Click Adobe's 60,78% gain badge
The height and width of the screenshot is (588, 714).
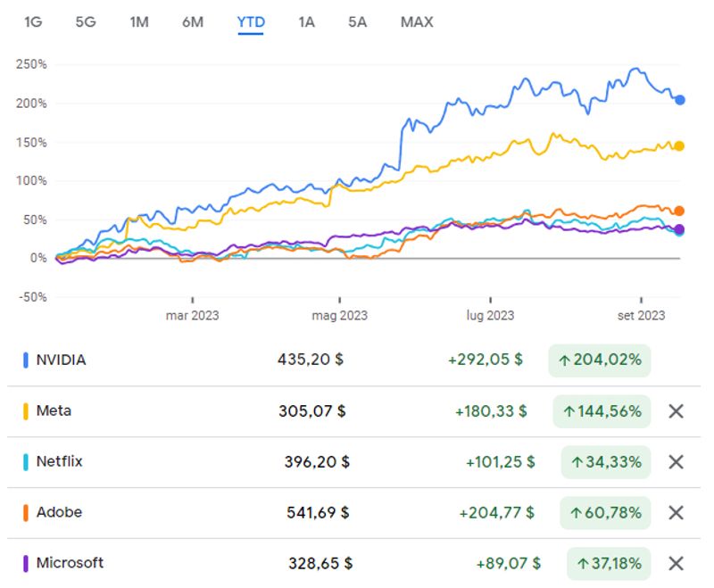click(x=606, y=513)
